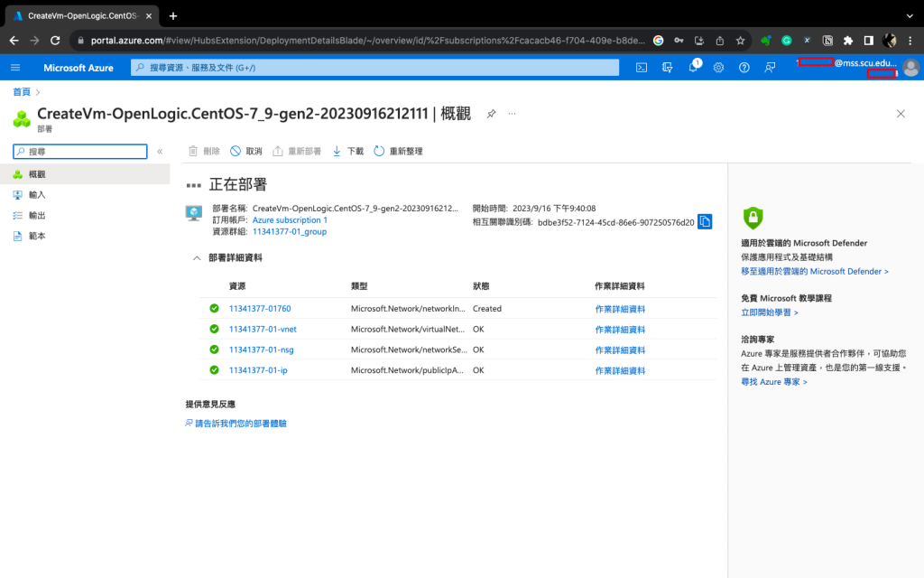Bookmark the page with the star icon
This screenshot has height=578, width=924.
(x=740, y=41)
